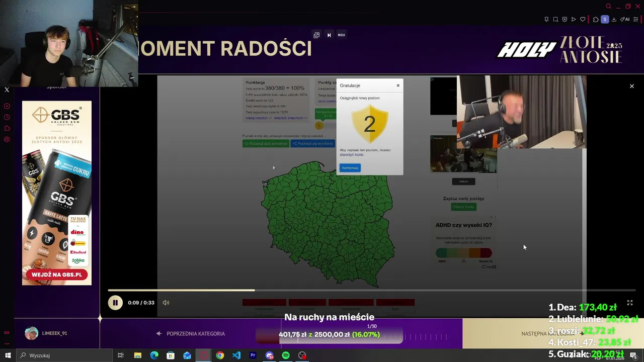Image resolution: width=644 pixels, height=362 pixels.
Task: Enter fullscreen mode for the clip
Action: pos(630,303)
